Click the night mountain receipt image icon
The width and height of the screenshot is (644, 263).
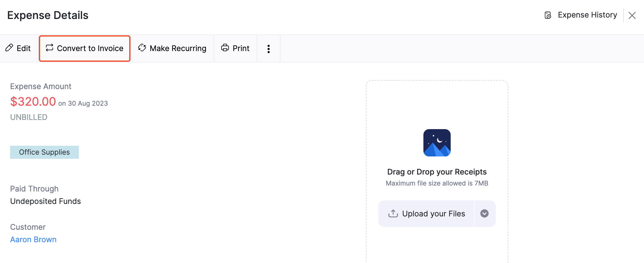click(x=437, y=143)
